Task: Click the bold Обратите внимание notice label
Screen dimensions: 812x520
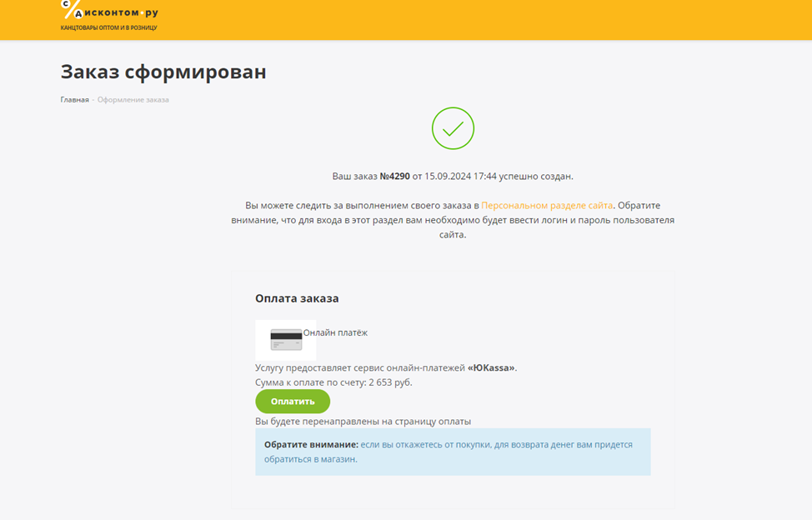Action: coord(311,444)
